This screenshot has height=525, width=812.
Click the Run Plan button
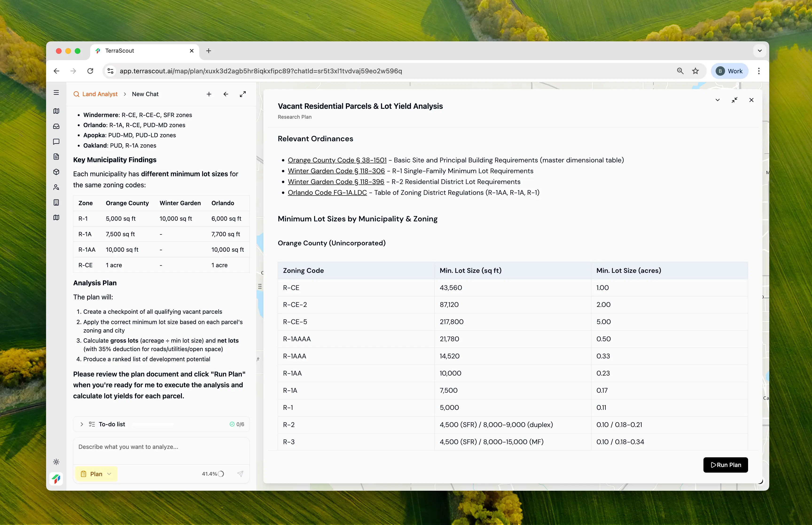[x=726, y=465]
